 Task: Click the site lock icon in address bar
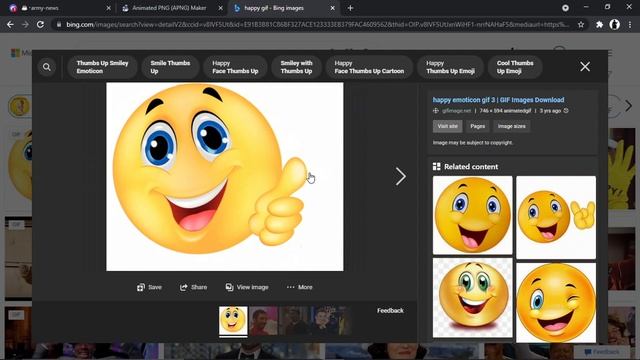(59, 24)
